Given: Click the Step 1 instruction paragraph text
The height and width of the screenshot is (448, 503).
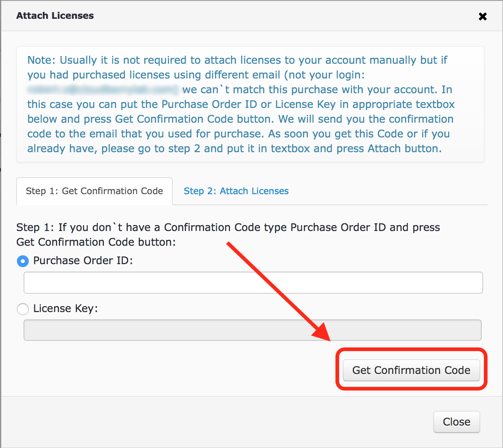Looking at the screenshot, I should pyautogui.click(x=228, y=235).
